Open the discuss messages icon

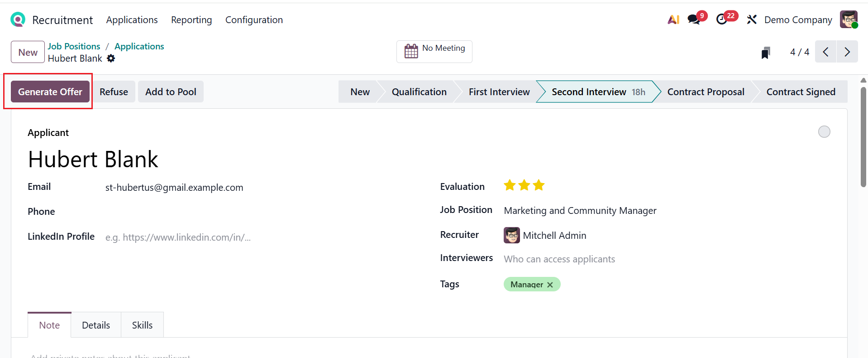click(x=693, y=19)
